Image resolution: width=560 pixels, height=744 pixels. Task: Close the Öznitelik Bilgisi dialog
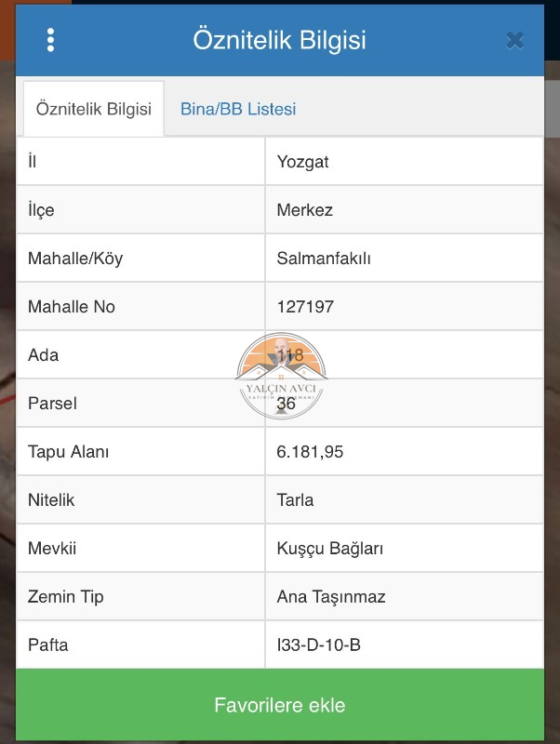click(x=515, y=41)
